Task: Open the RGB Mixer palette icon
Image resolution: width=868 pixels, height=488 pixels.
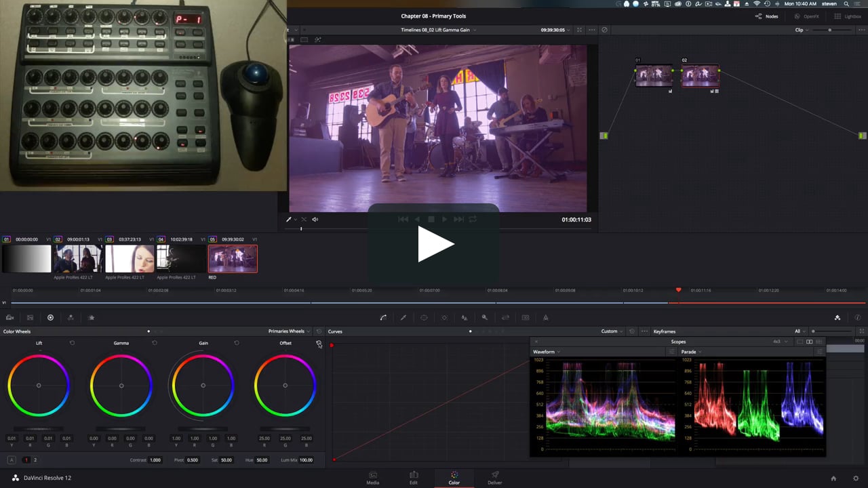Action: [x=71, y=317]
